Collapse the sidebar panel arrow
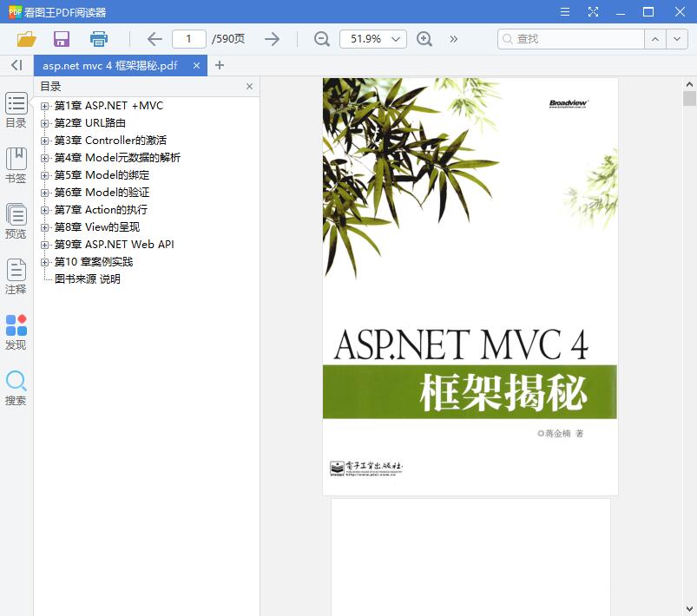 click(16, 65)
